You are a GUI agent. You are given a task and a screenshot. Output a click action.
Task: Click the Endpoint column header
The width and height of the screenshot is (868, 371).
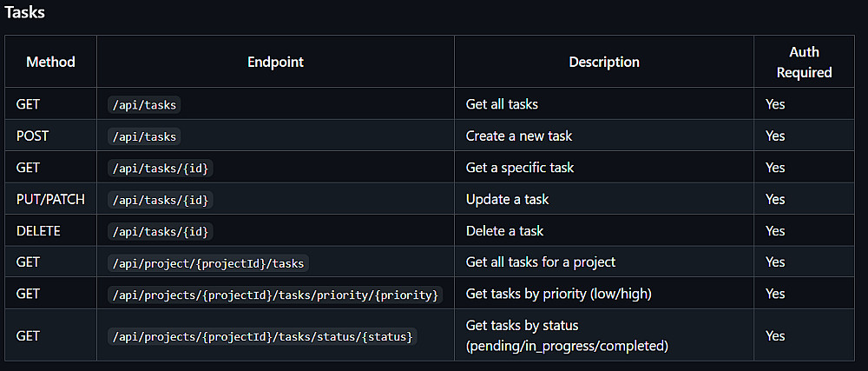tap(275, 62)
